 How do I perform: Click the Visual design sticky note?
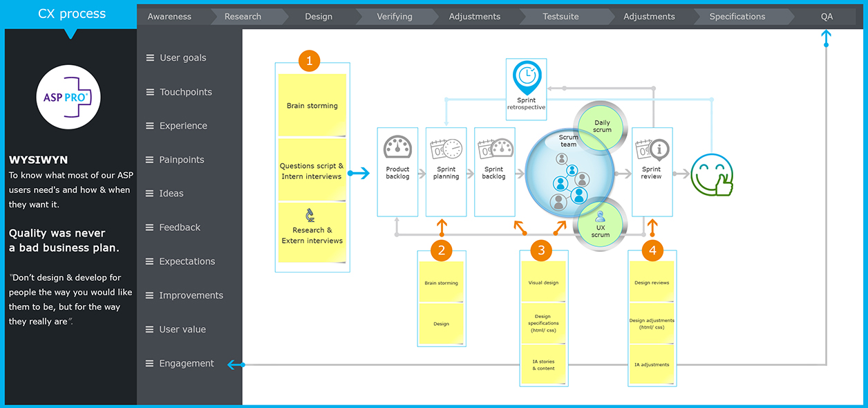point(543,282)
